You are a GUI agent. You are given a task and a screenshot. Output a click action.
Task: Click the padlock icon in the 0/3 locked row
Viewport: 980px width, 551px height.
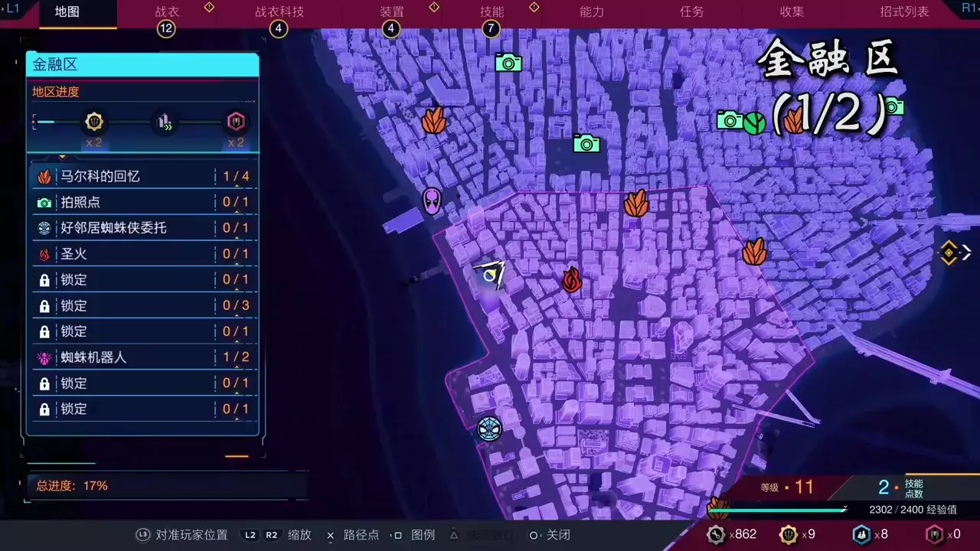point(45,306)
